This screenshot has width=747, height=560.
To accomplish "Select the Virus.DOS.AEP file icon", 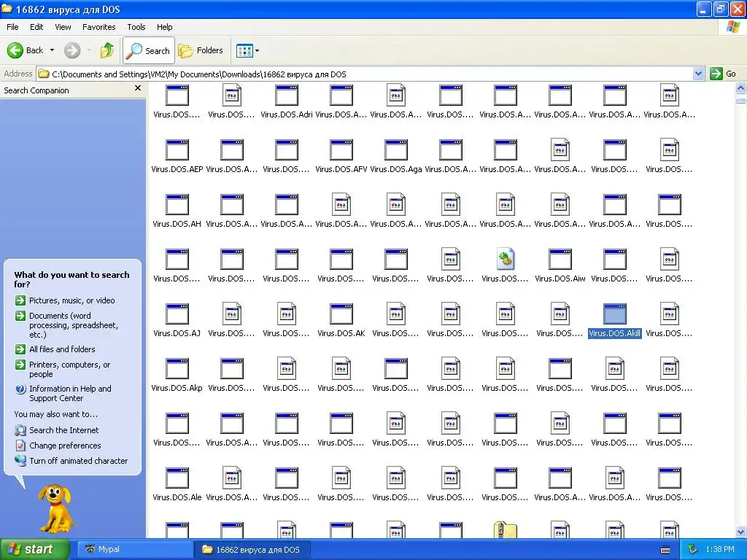I will pyautogui.click(x=177, y=150).
